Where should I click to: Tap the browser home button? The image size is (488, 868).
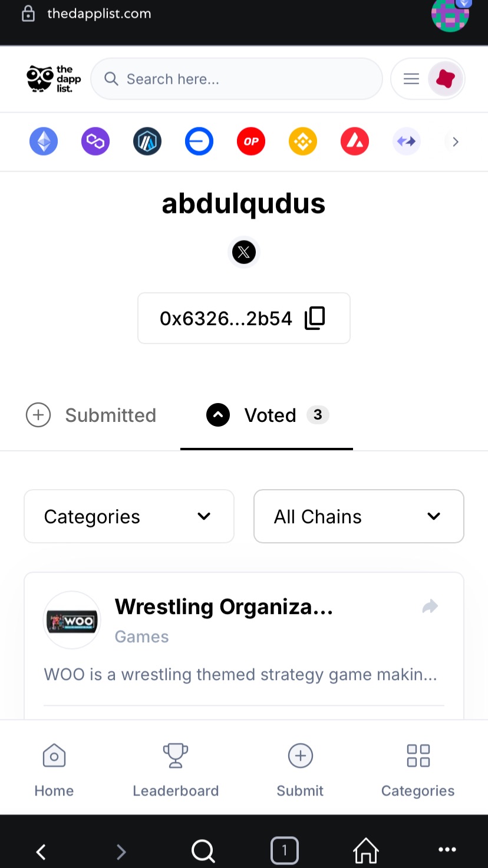tap(365, 850)
